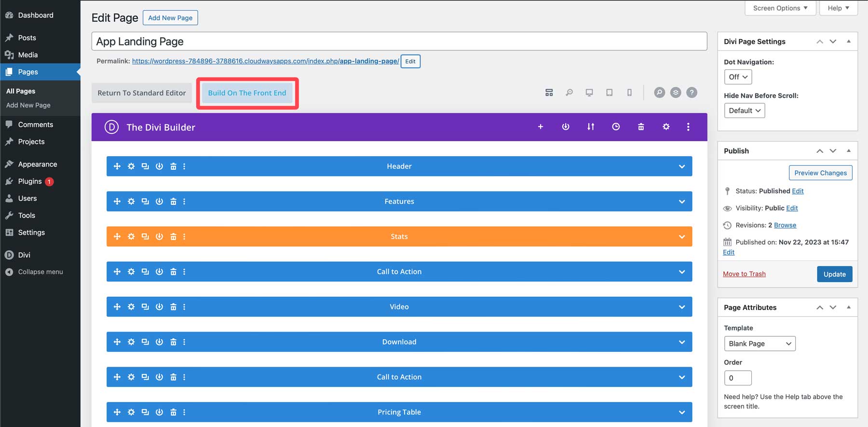The height and width of the screenshot is (427, 868).
Task: Click Preview Changes button
Action: 820,173
